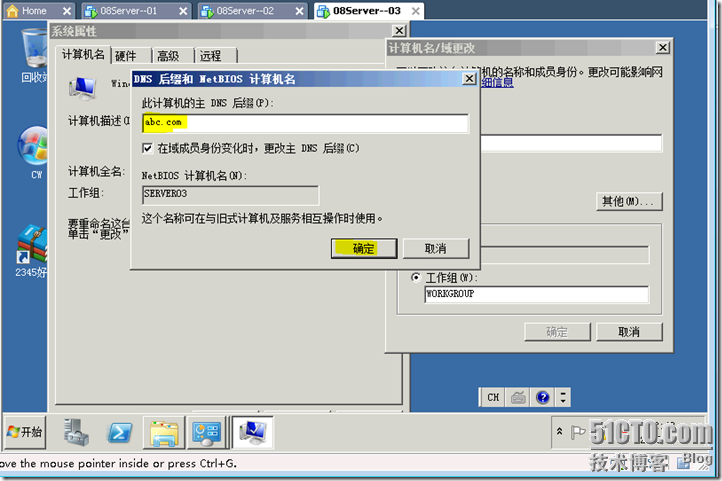Cancel the DNS suffix dialog with 取消
Screen dimensions: 722x481
436,249
